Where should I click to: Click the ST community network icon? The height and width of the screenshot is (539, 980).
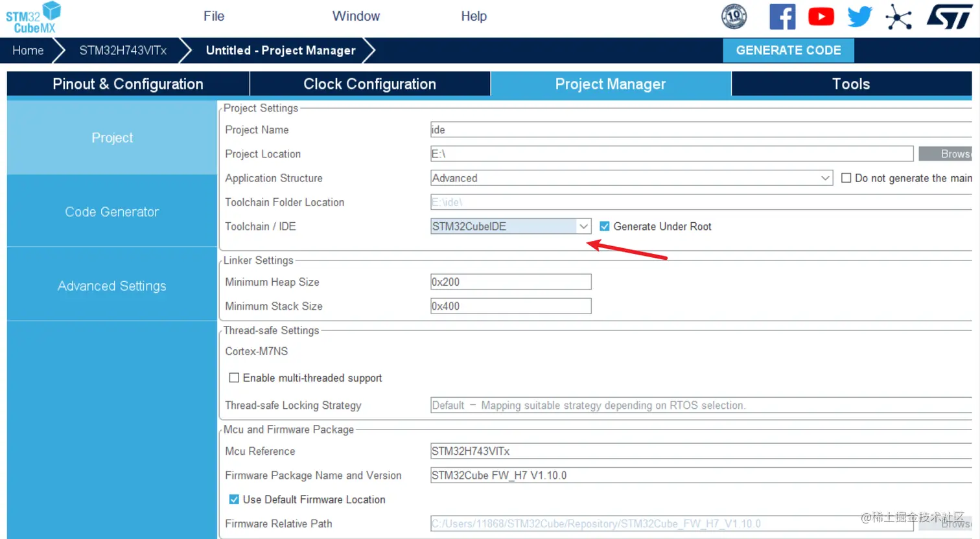coord(898,17)
